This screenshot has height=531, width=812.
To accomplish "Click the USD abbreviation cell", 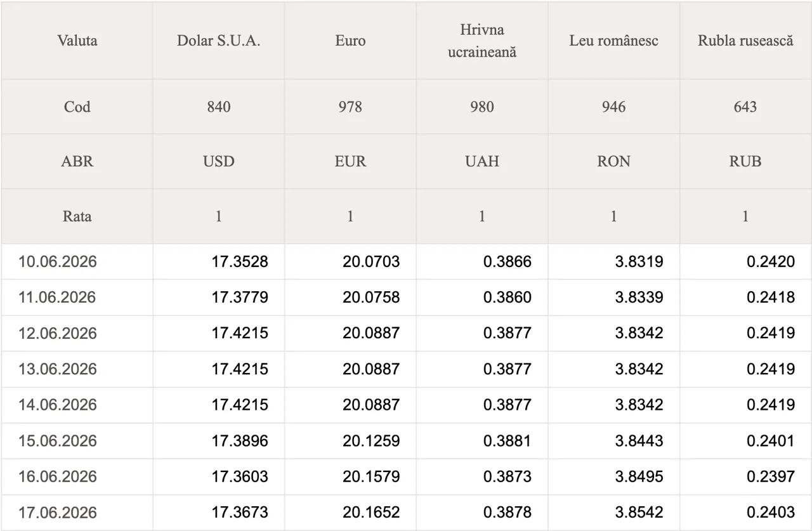I will (218, 161).
